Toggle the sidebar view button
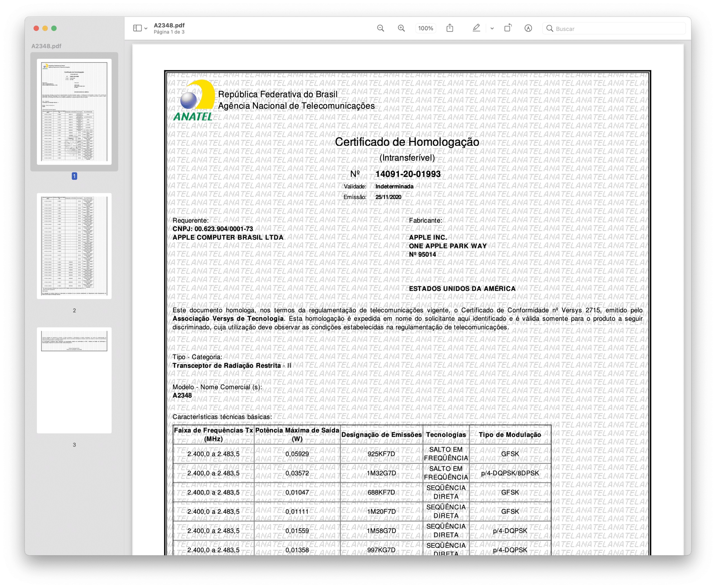Viewport: 716px width, 588px height. (137, 28)
